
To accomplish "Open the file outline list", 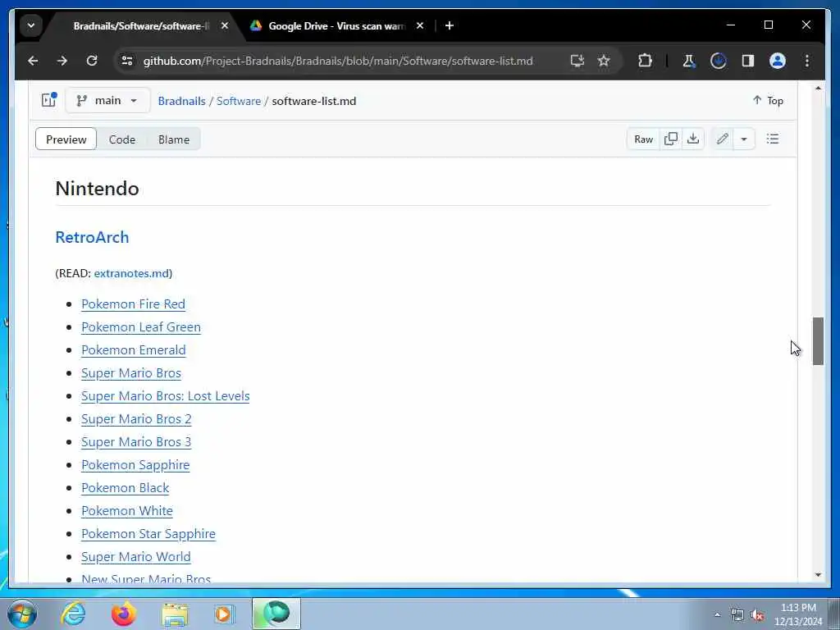I will (773, 139).
